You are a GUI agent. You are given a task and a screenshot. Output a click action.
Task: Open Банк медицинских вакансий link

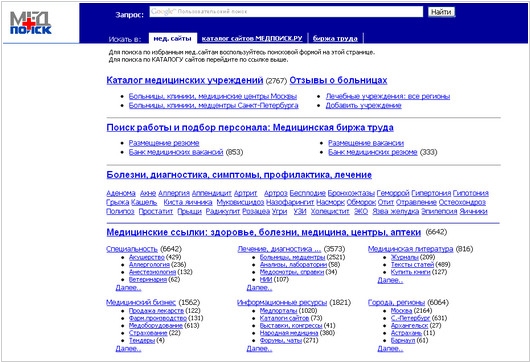pos(176,152)
